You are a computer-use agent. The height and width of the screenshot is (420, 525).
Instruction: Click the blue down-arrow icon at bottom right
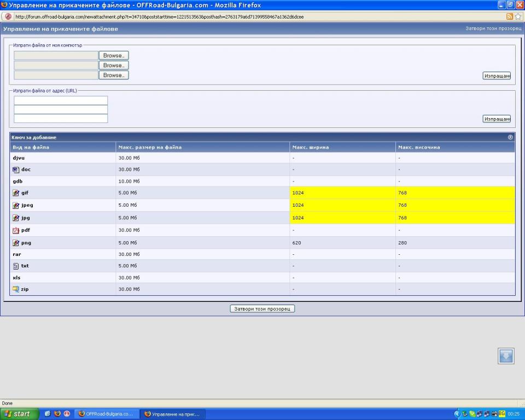506,356
